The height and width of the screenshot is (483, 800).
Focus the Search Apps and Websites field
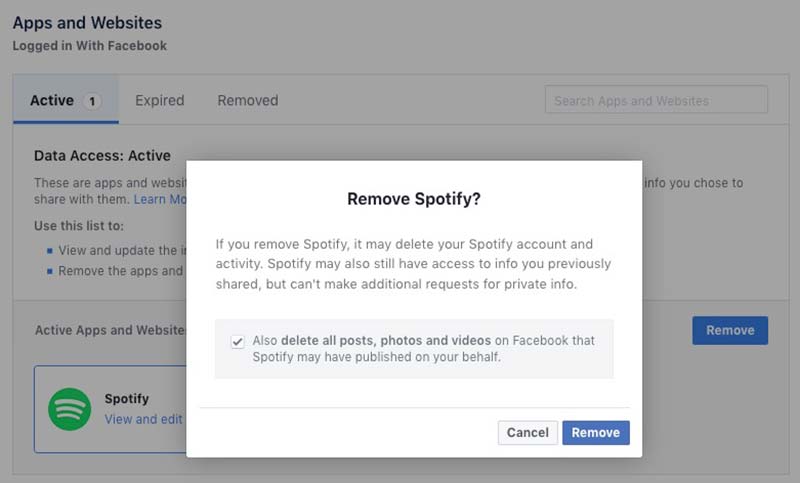[x=656, y=100]
